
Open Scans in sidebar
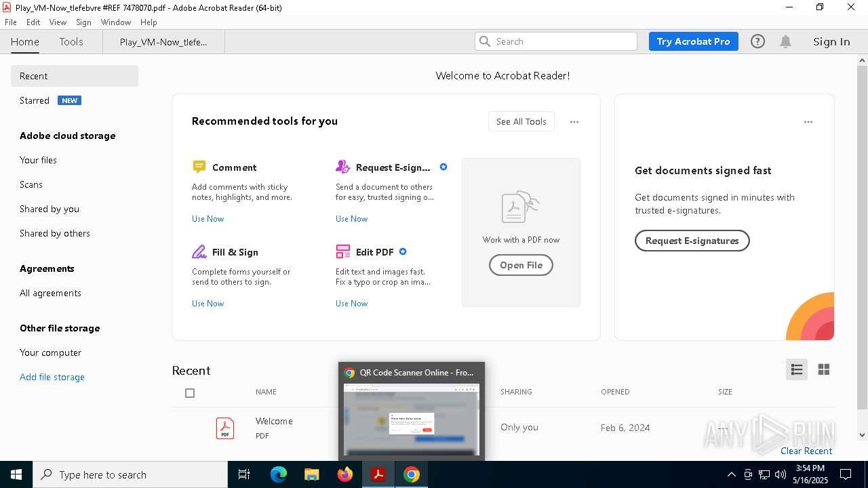click(31, 184)
